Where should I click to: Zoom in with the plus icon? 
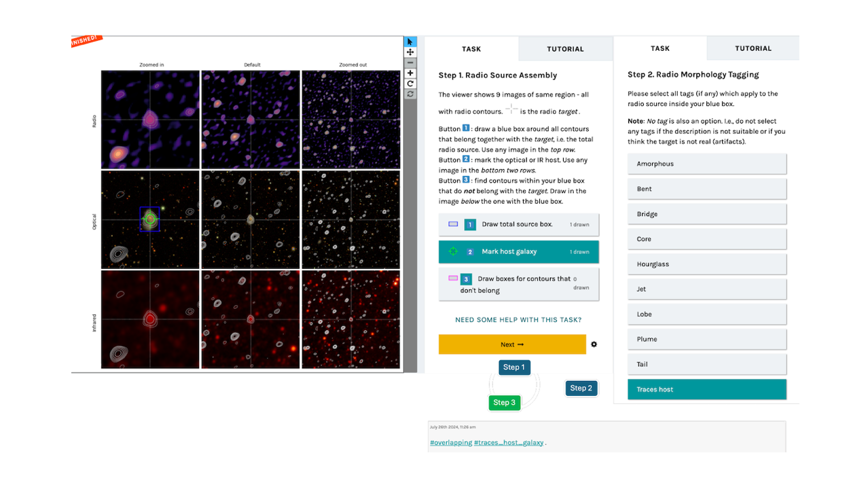[410, 73]
